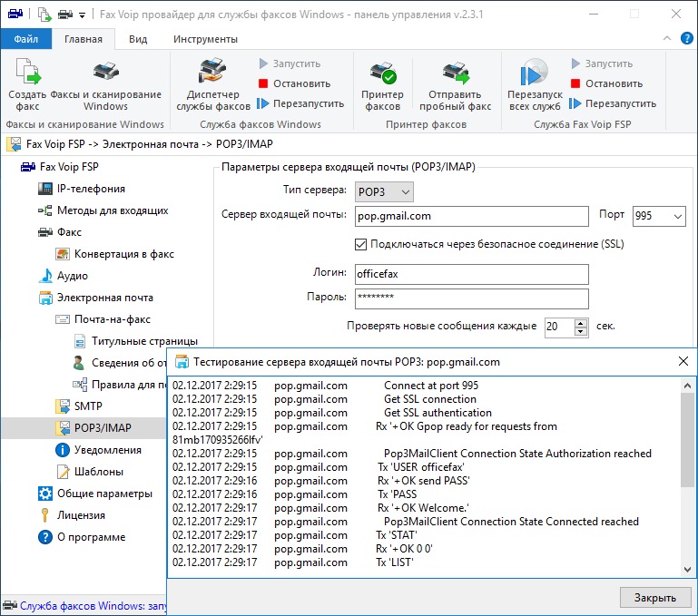698x616 pixels.
Task: Open Почта-на-факс tree item
Action: 103,319
